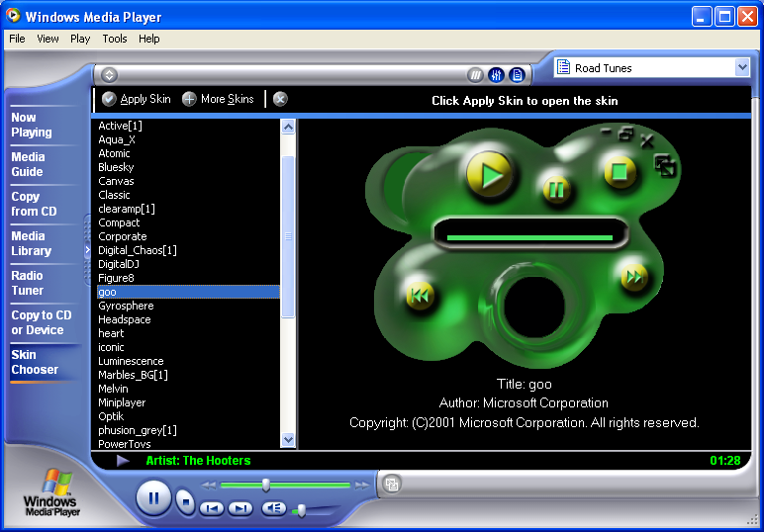
Task: Mute the sound with the speaker button
Action: click(x=273, y=508)
